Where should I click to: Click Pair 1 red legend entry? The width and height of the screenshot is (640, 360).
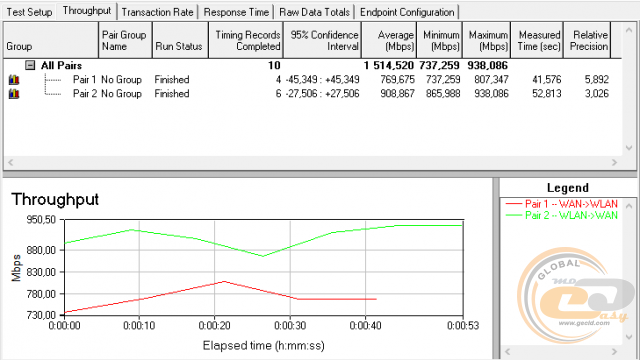coord(561,204)
